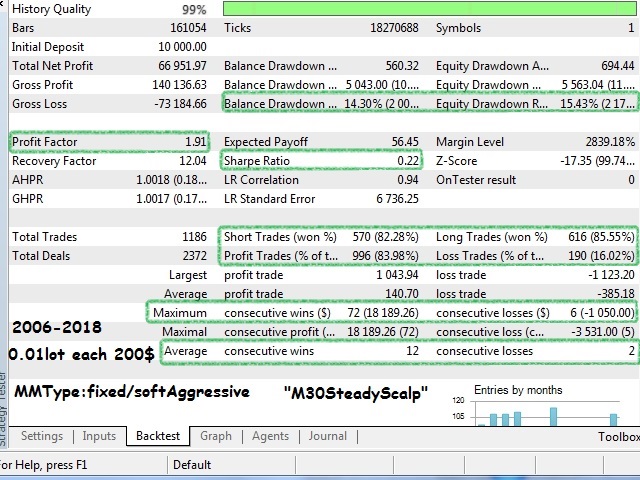Image resolution: width=640 pixels, height=480 pixels.
Task: Open the Agents tab
Action: 270,436
